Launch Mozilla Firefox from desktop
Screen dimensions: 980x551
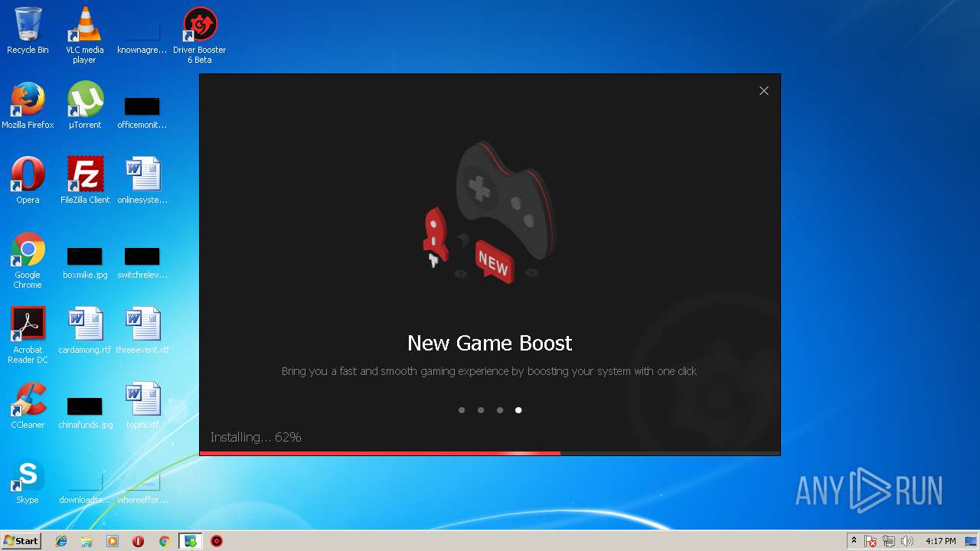[28, 106]
